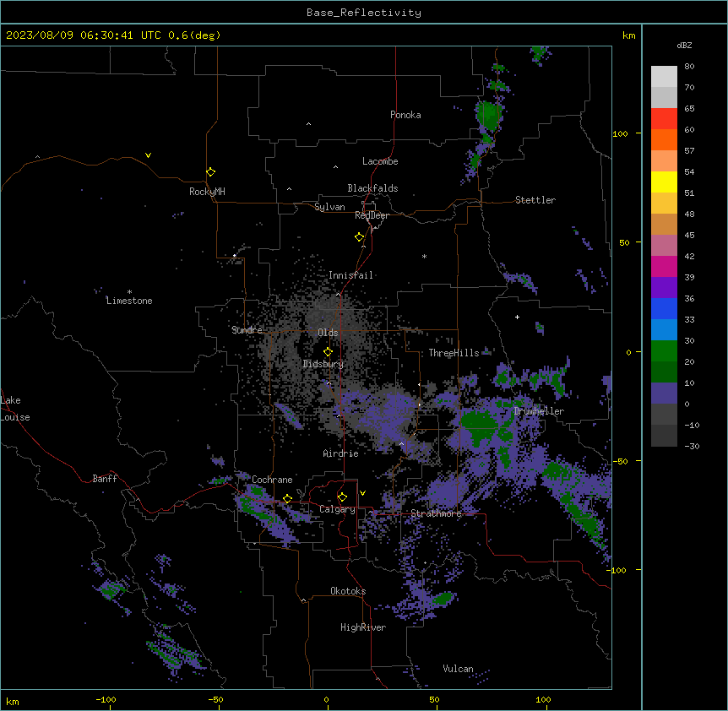The image size is (728, 711).
Task: Click the Banff label
Action: (x=105, y=479)
